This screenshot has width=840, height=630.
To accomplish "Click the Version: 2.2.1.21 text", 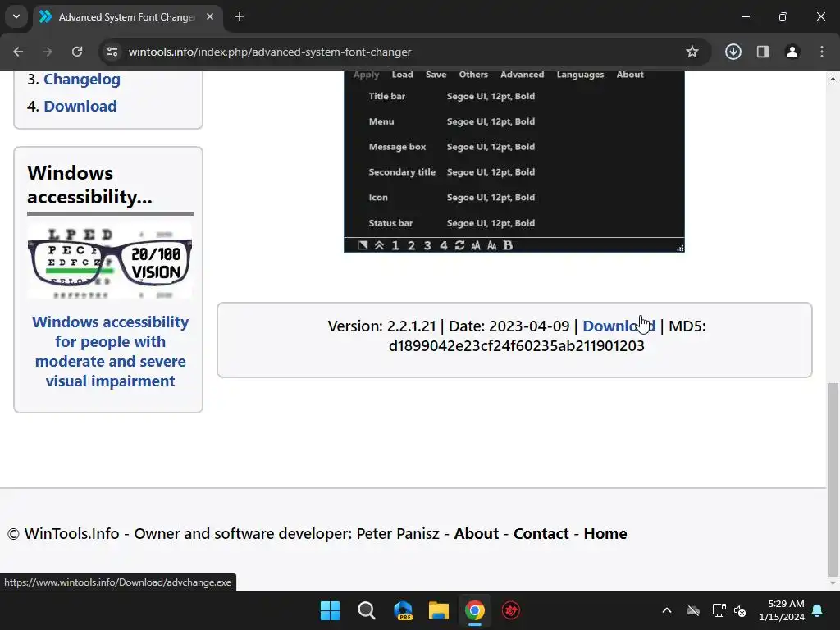I will click(x=382, y=326).
